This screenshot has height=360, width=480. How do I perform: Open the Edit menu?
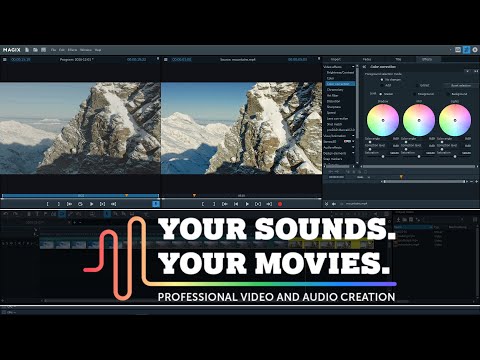tap(62, 50)
